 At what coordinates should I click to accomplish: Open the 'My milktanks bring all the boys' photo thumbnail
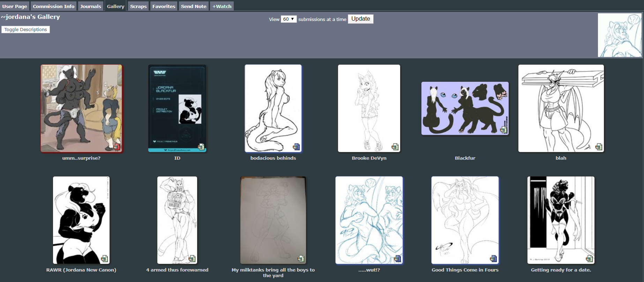(x=273, y=220)
